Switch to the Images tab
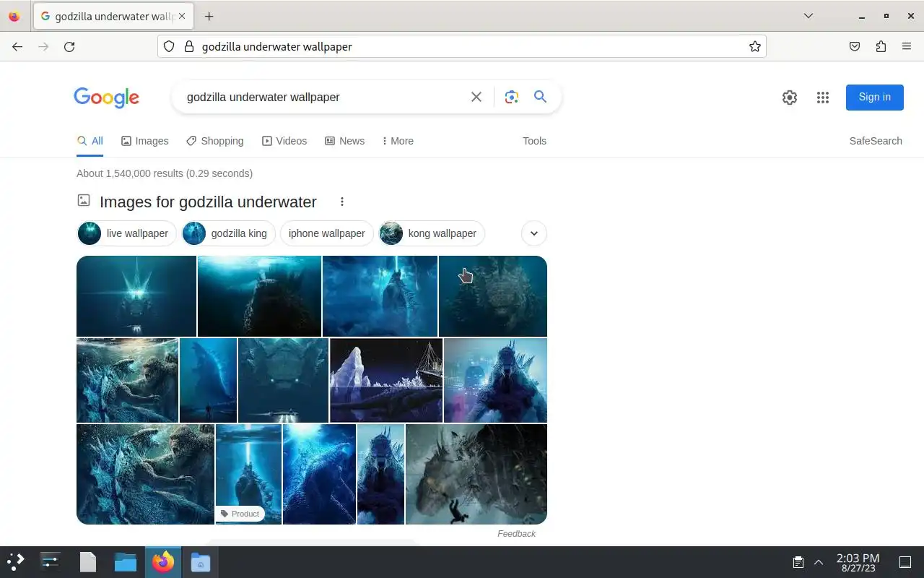Viewport: 924px width, 578px height. (x=145, y=141)
